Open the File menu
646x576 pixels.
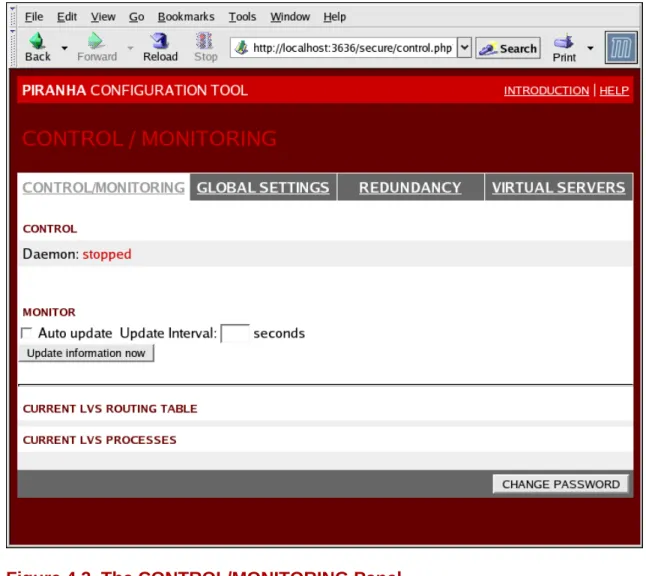[34, 17]
